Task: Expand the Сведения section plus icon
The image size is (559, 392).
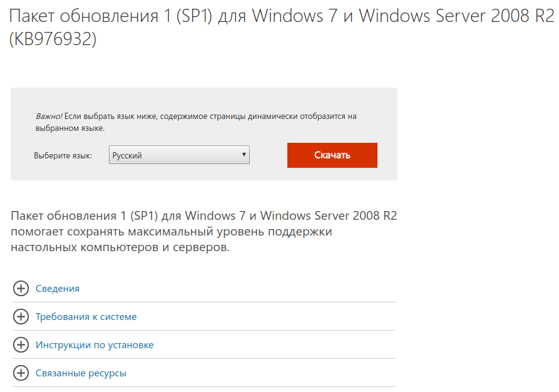Action: (x=21, y=289)
